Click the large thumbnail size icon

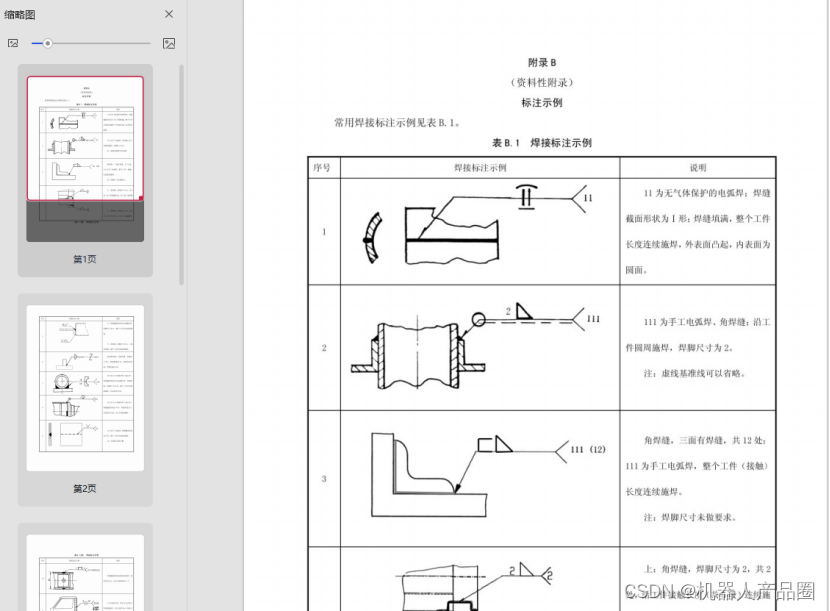click(169, 43)
